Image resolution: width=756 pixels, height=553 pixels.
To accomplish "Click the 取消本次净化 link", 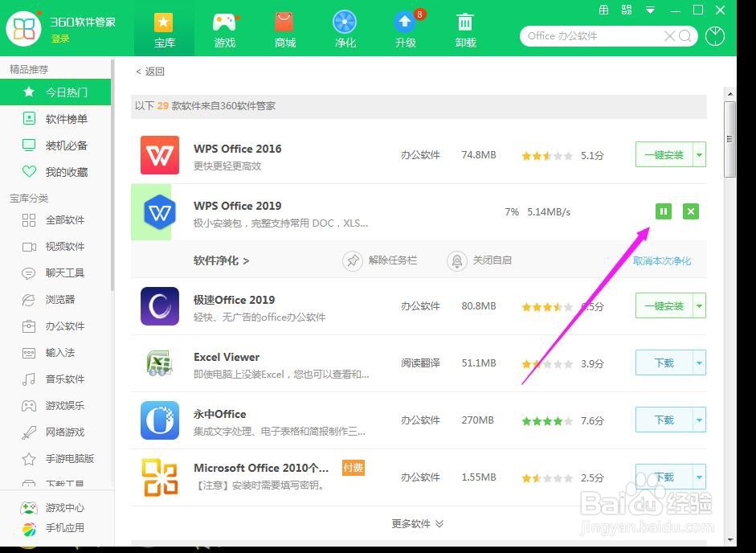I will (662, 261).
